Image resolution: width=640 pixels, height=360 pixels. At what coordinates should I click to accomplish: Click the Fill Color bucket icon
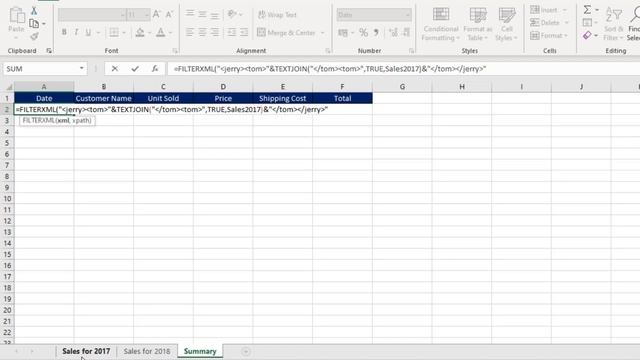[x=140, y=32]
